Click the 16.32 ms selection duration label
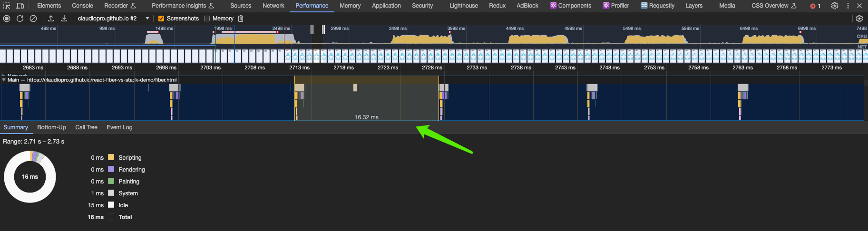The width and height of the screenshot is (868, 231). point(367,117)
